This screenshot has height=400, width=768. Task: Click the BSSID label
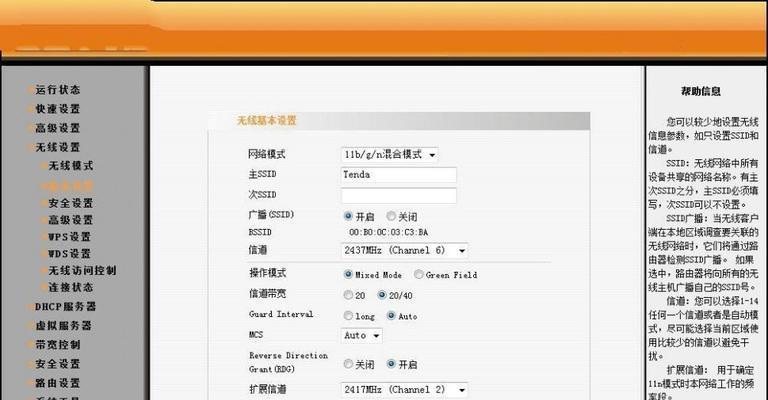click(x=260, y=232)
